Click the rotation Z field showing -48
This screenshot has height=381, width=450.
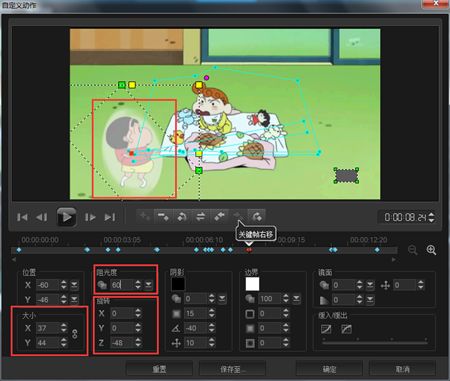[x=122, y=342]
